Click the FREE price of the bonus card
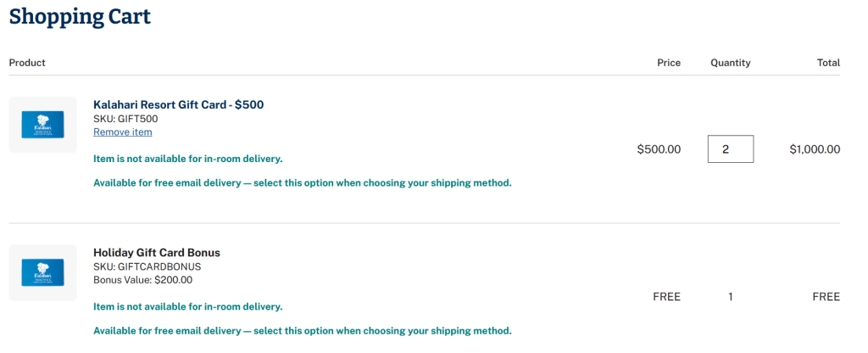 pos(666,297)
